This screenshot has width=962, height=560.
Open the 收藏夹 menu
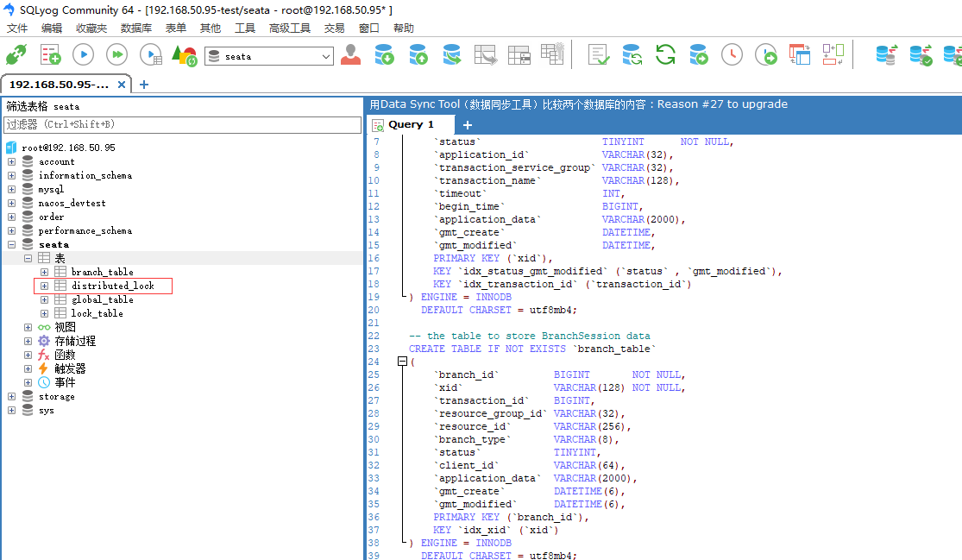pyautogui.click(x=91, y=28)
